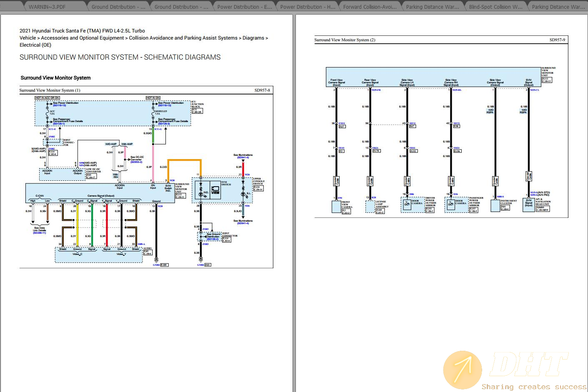Select the GM02 ground point label
The image size is (588, 392).
201,265
